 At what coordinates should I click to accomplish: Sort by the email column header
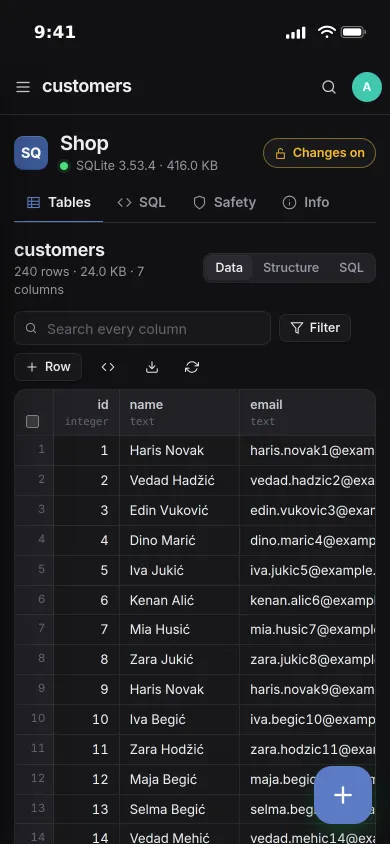tap(307, 412)
